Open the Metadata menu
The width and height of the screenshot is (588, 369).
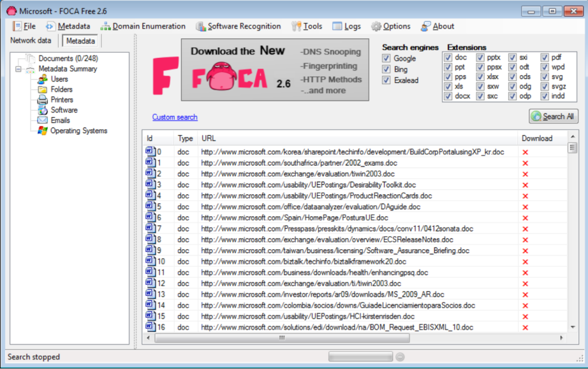68,26
